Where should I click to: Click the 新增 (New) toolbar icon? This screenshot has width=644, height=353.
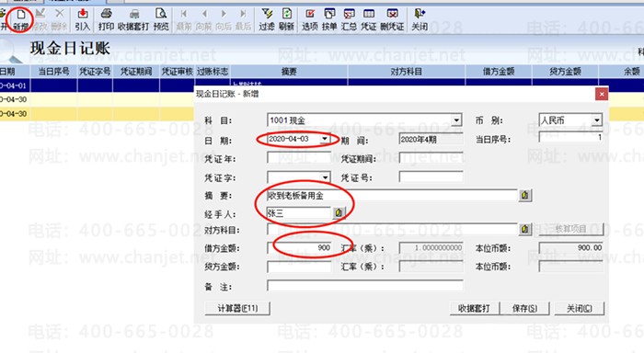tap(20, 19)
